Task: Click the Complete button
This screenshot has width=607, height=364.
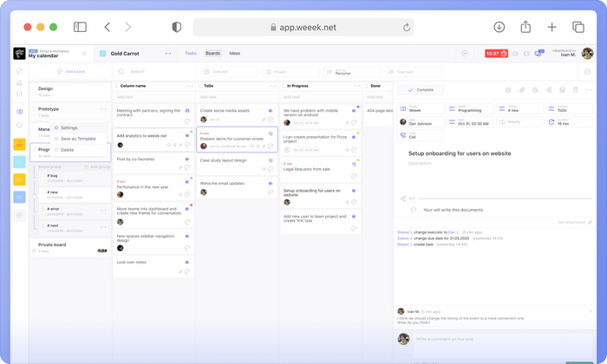Action: 421,90
